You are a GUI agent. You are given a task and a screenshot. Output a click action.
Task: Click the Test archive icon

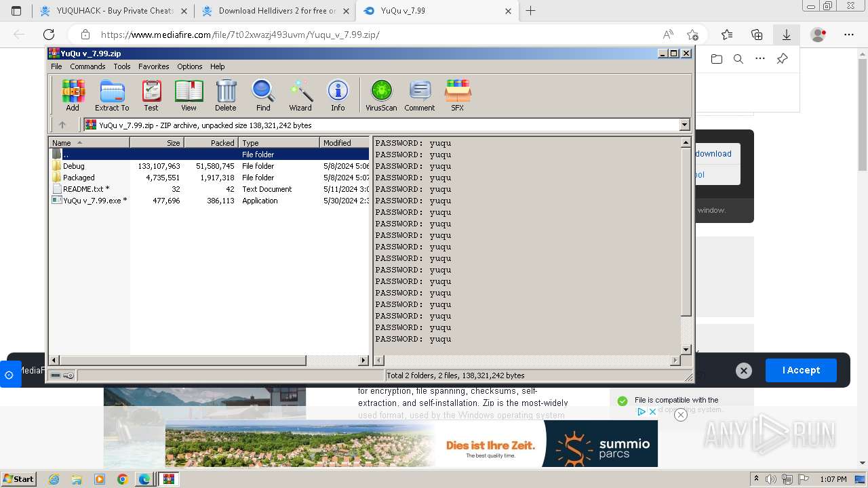click(151, 95)
